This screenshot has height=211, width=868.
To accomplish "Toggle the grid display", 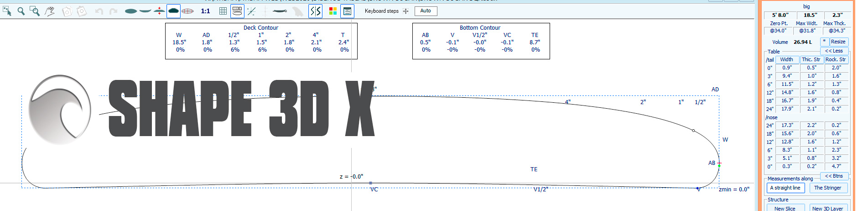I will [223, 11].
